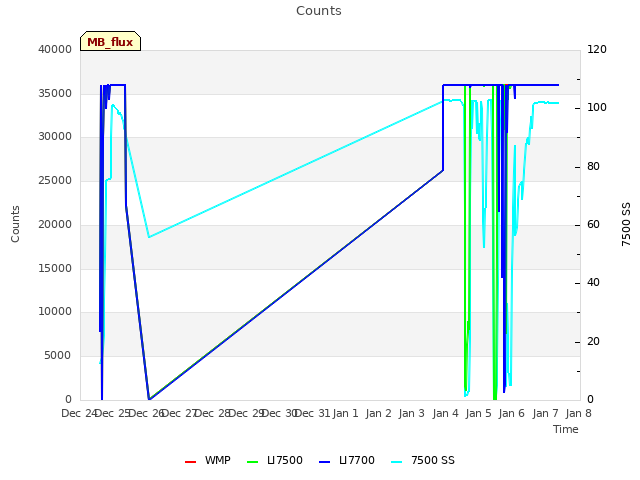Image resolution: width=640 pixels, height=480 pixels.
Task: Click the red WMP legend color marker
Action: point(191,462)
